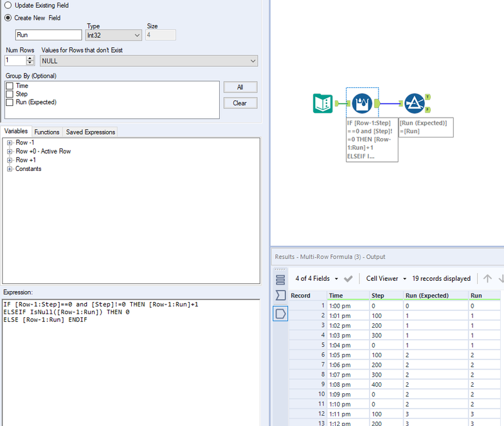Increase Num Rows with the spinner up arrow
Screen dimensions: 504x426
(30, 58)
